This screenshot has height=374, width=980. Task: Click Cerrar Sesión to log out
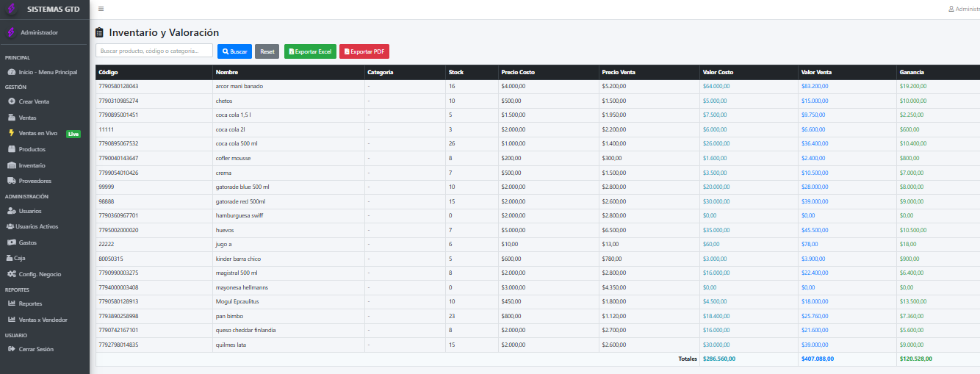tap(35, 349)
